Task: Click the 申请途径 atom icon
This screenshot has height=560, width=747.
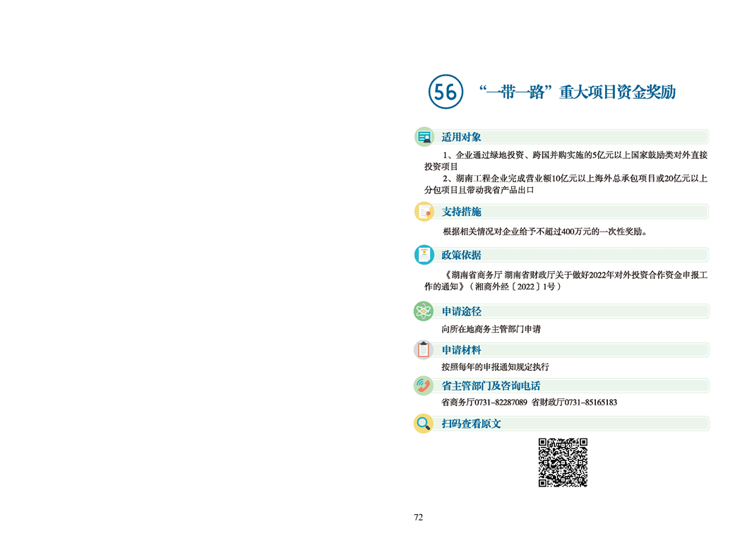Action: coord(424,311)
